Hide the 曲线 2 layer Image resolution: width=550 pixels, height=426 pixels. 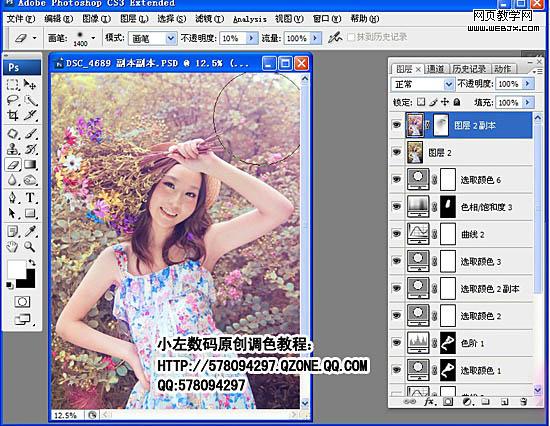click(x=397, y=234)
